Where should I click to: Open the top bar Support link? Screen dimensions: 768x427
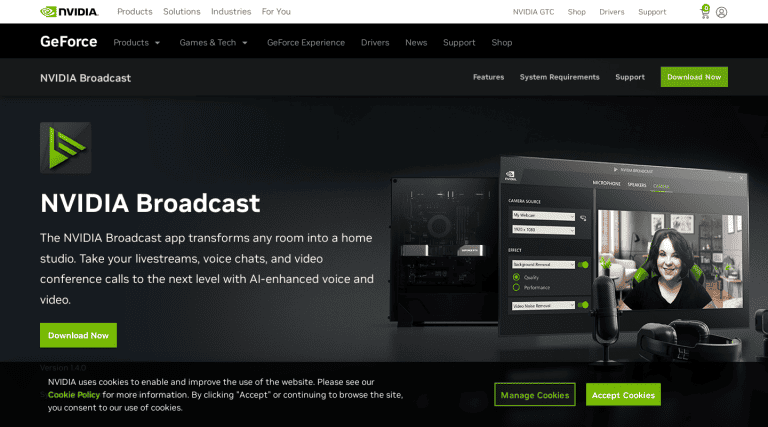coord(652,12)
